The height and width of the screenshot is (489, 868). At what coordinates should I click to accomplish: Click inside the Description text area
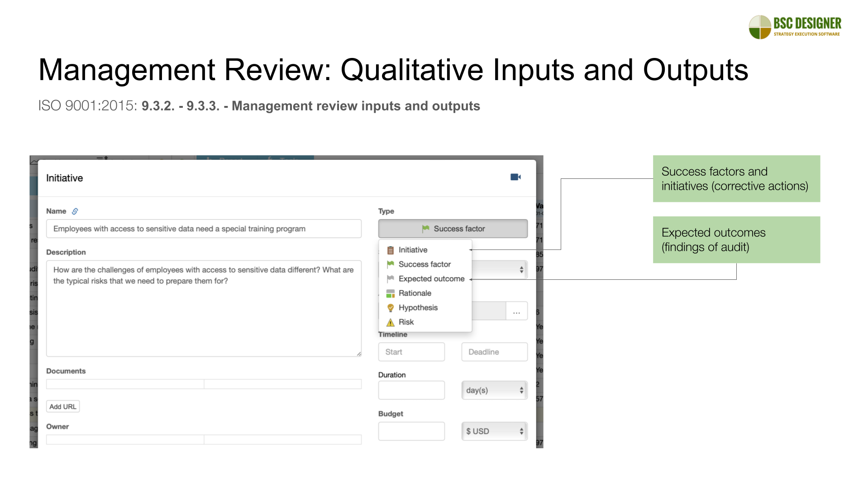tap(204, 312)
